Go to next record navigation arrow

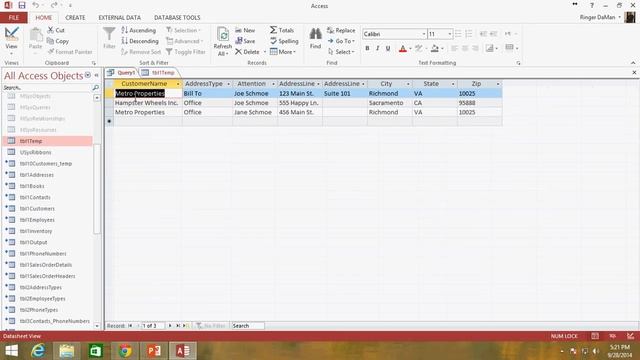pyautogui.click(x=170, y=326)
